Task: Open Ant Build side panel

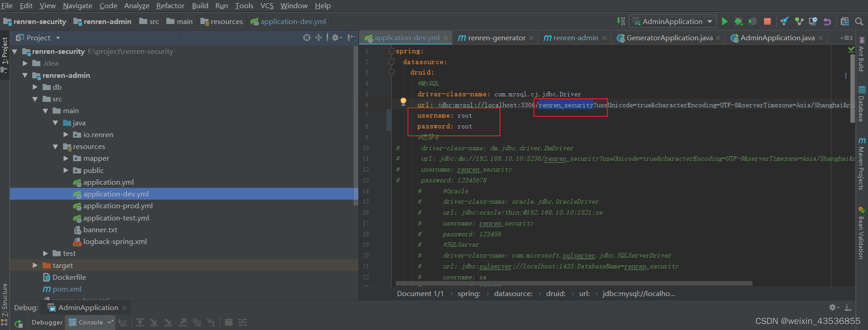Action: (861, 53)
